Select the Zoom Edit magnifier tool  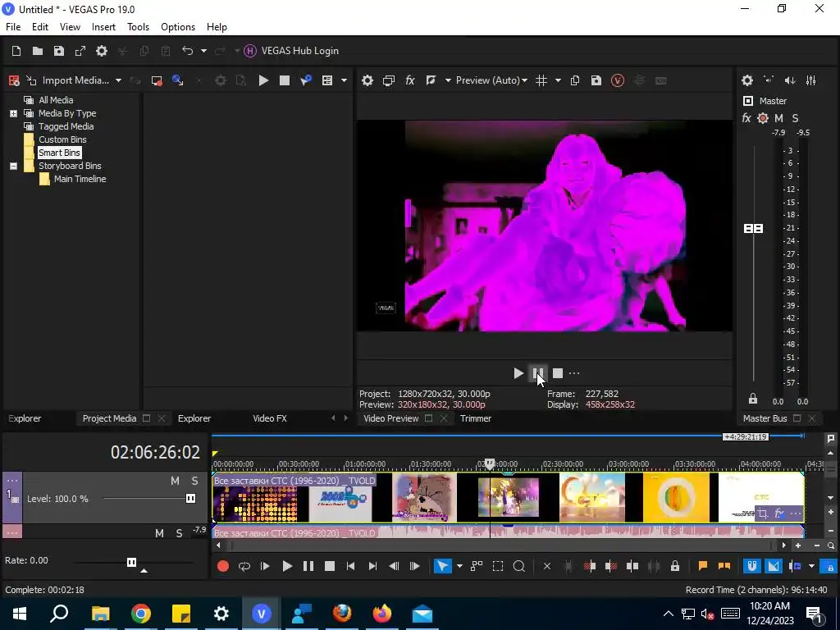tap(518, 566)
